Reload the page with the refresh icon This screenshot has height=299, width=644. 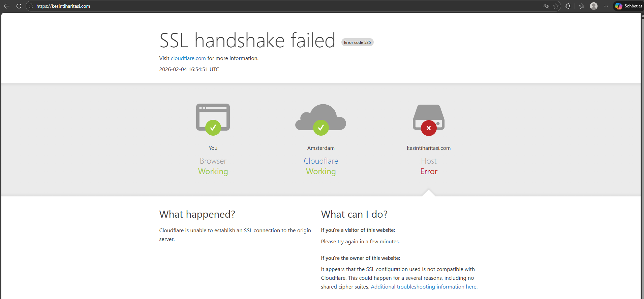coord(19,6)
